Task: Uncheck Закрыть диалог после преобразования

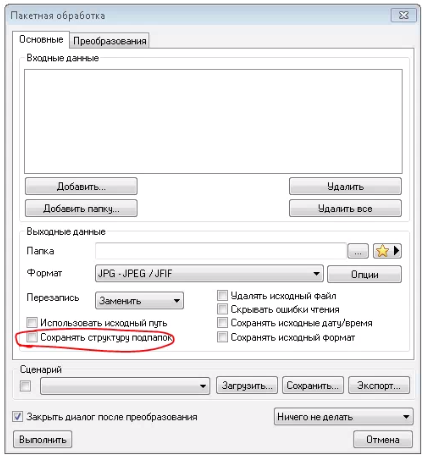Action: click(17, 417)
